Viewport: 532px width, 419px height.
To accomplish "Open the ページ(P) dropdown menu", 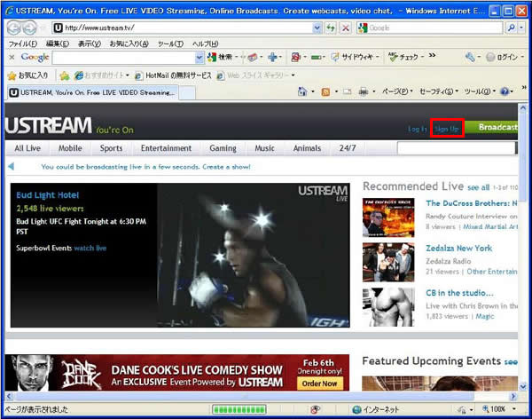I will [397, 91].
